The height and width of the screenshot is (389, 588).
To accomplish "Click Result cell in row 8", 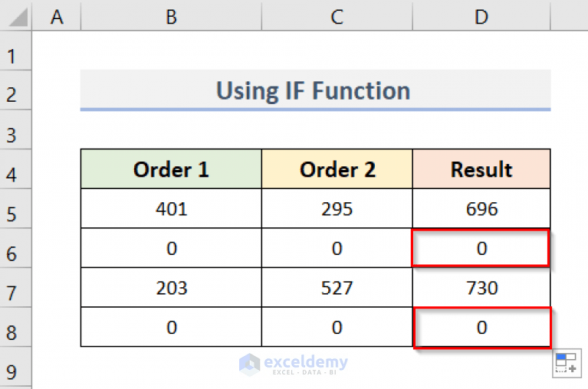I will click(481, 327).
